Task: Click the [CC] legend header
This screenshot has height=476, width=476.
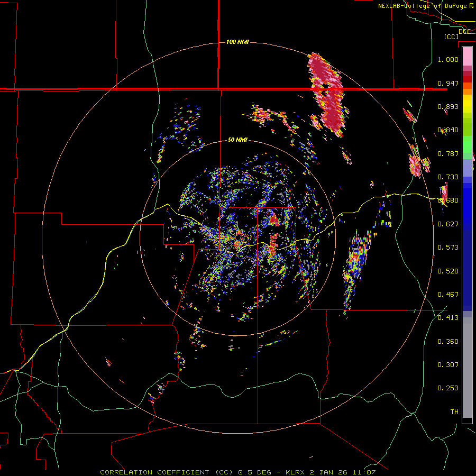Action: pos(451,36)
